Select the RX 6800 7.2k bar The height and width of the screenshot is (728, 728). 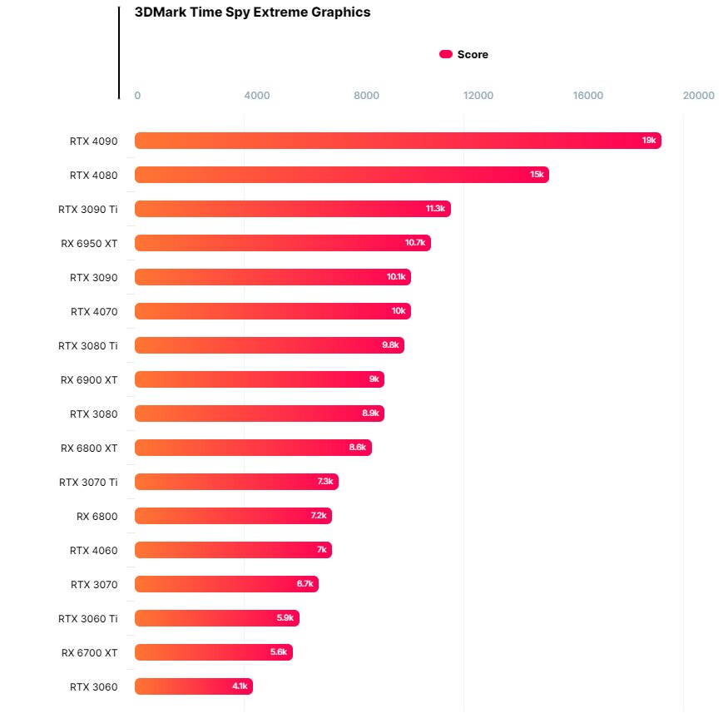[x=233, y=516]
